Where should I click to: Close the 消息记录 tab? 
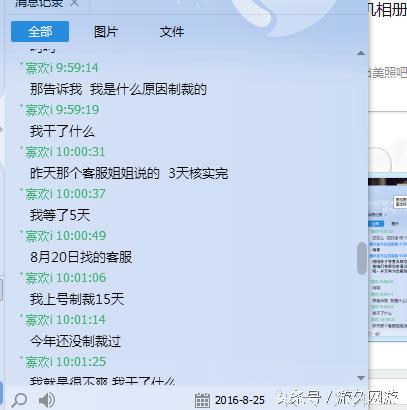tap(75, 3)
